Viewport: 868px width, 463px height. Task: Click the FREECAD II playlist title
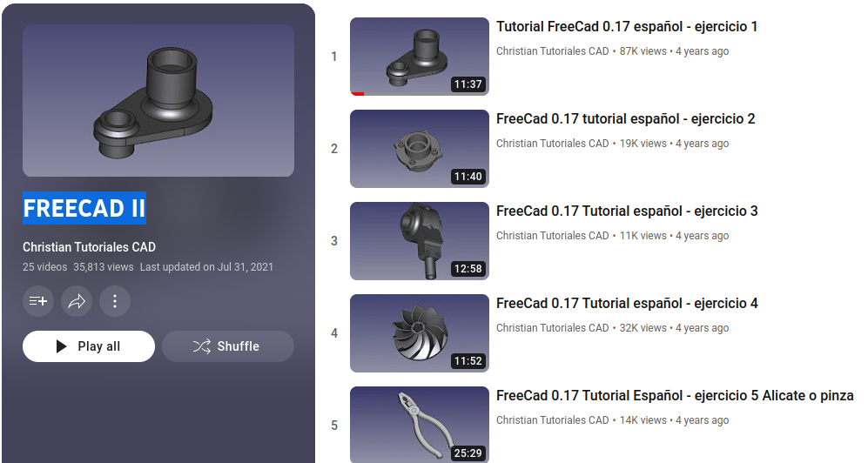(x=84, y=208)
